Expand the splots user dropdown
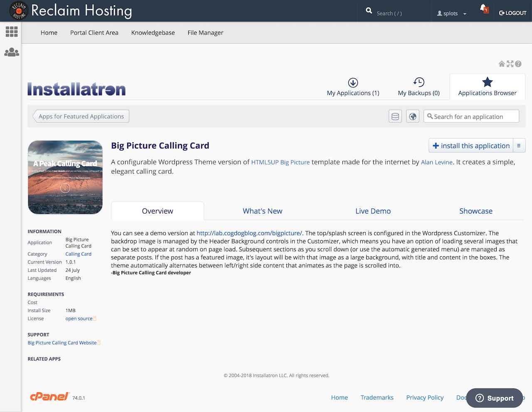 [451, 13]
